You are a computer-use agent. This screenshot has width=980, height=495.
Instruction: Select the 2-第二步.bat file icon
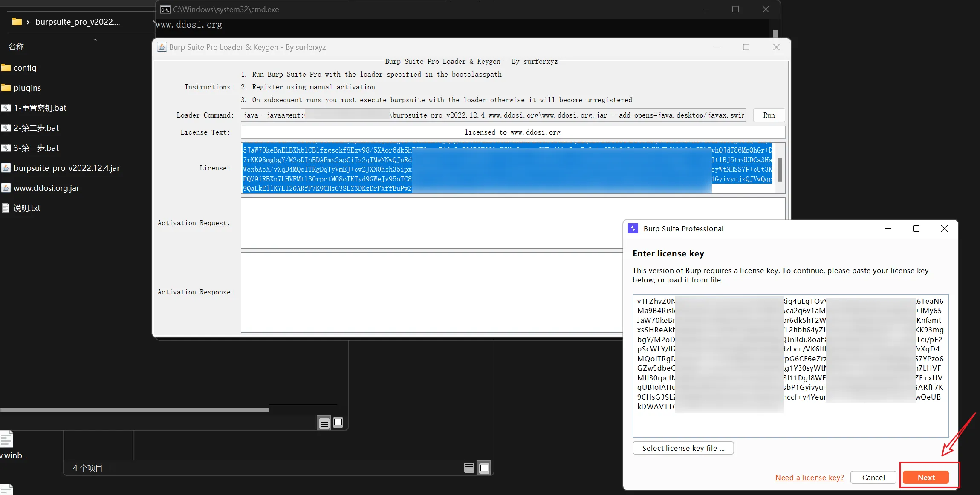pos(6,128)
